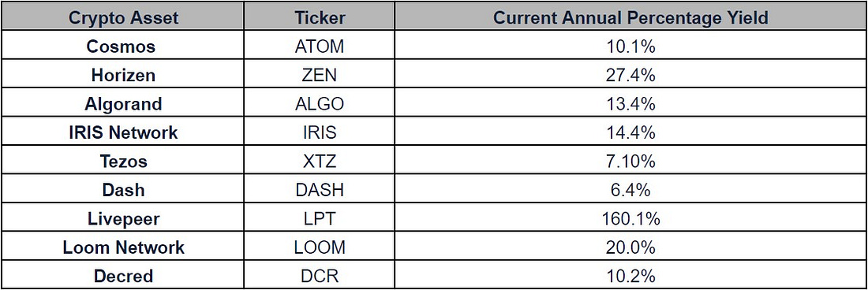Click the Ticker column header
Screen dimensions: 868x290
pos(320,17)
